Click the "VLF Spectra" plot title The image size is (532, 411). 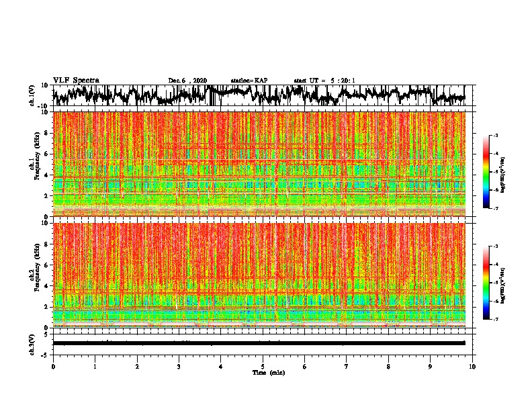tap(76, 81)
